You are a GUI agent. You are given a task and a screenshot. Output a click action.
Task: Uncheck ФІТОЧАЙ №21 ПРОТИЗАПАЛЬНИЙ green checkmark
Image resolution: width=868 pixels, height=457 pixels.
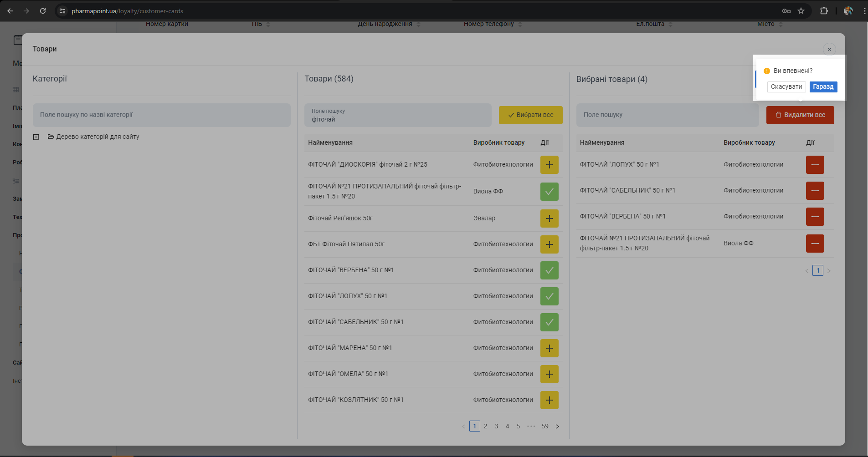coord(549,192)
